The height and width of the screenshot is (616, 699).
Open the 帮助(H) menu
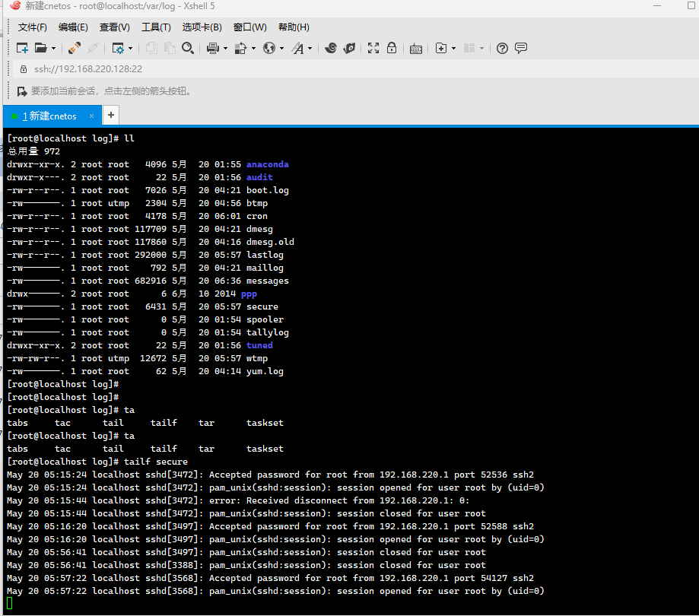point(294,27)
